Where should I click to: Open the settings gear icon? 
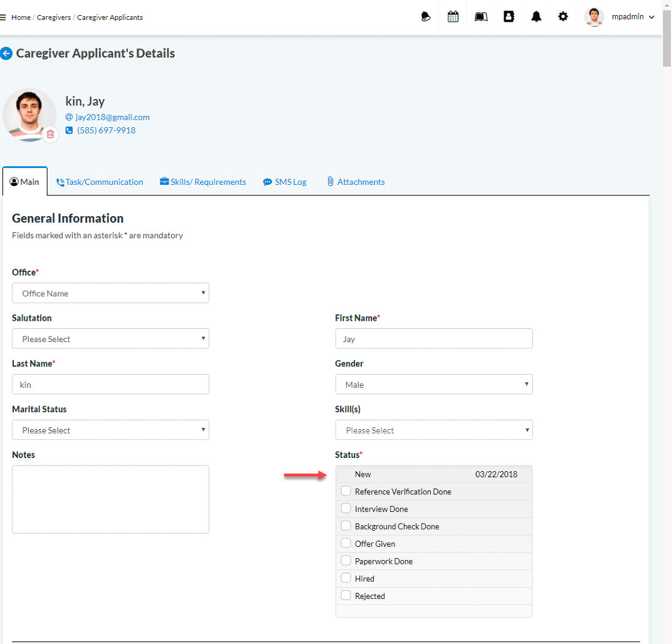pos(563,17)
